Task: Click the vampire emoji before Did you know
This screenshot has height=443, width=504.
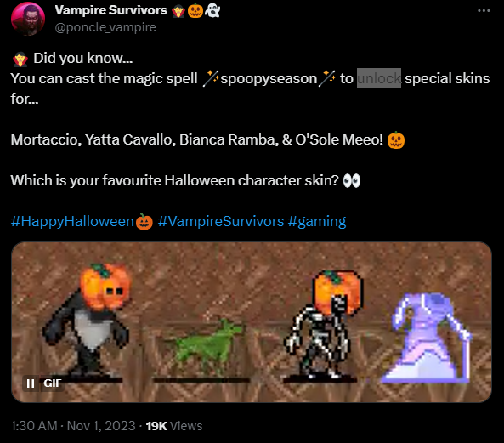Action: [20, 59]
